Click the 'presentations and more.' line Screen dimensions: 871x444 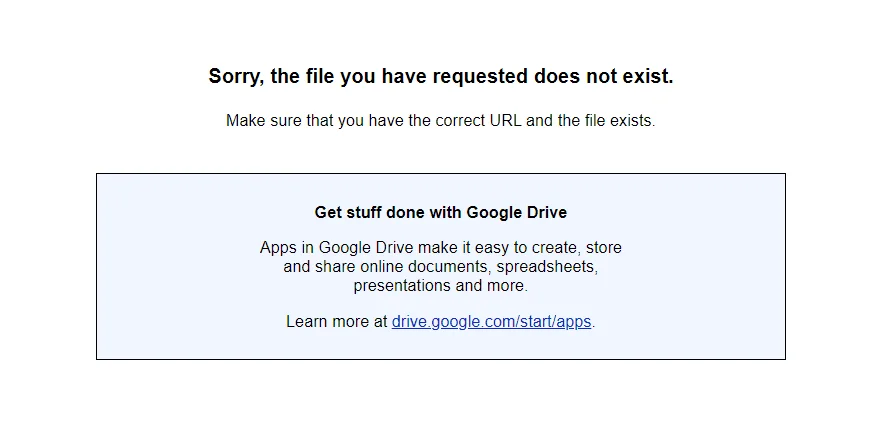click(x=440, y=286)
